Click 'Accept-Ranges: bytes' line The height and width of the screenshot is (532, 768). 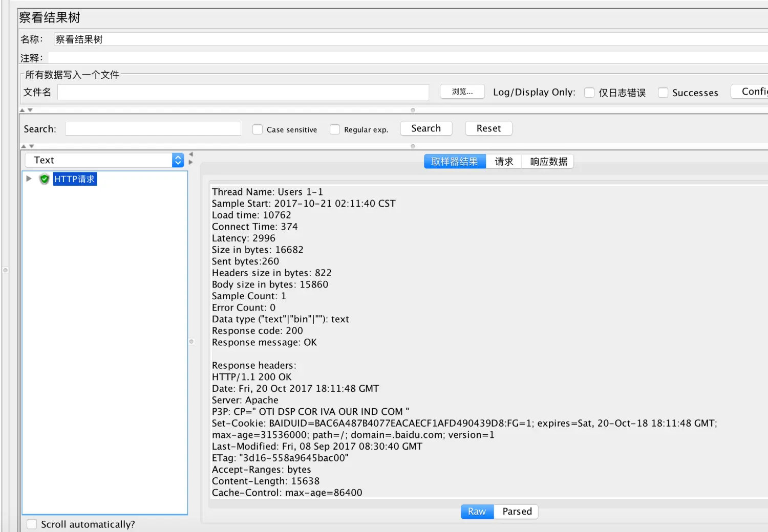point(262,470)
